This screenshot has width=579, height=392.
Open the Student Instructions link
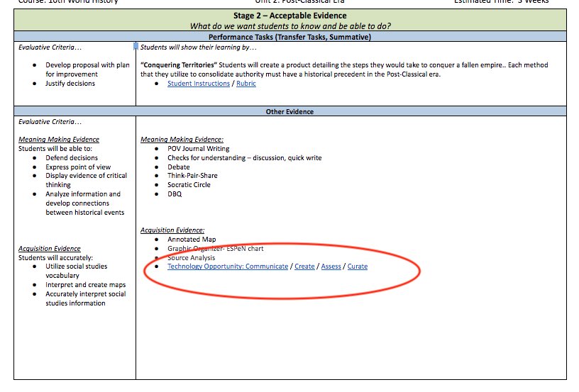click(198, 84)
